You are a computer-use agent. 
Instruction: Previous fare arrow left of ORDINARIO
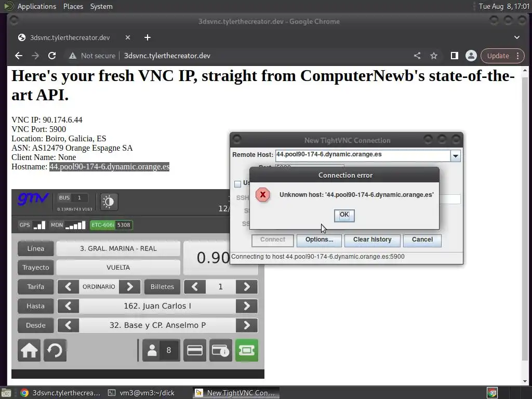pyautogui.click(x=68, y=287)
